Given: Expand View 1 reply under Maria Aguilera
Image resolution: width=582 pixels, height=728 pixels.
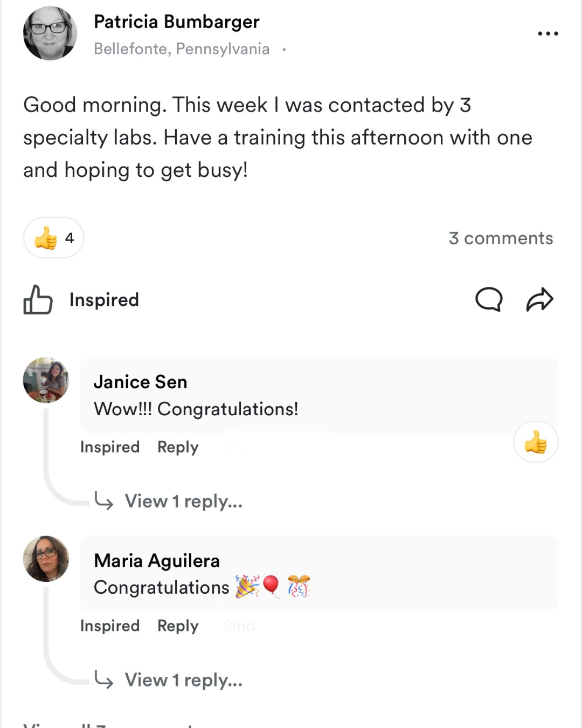Looking at the screenshot, I should [x=184, y=680].
